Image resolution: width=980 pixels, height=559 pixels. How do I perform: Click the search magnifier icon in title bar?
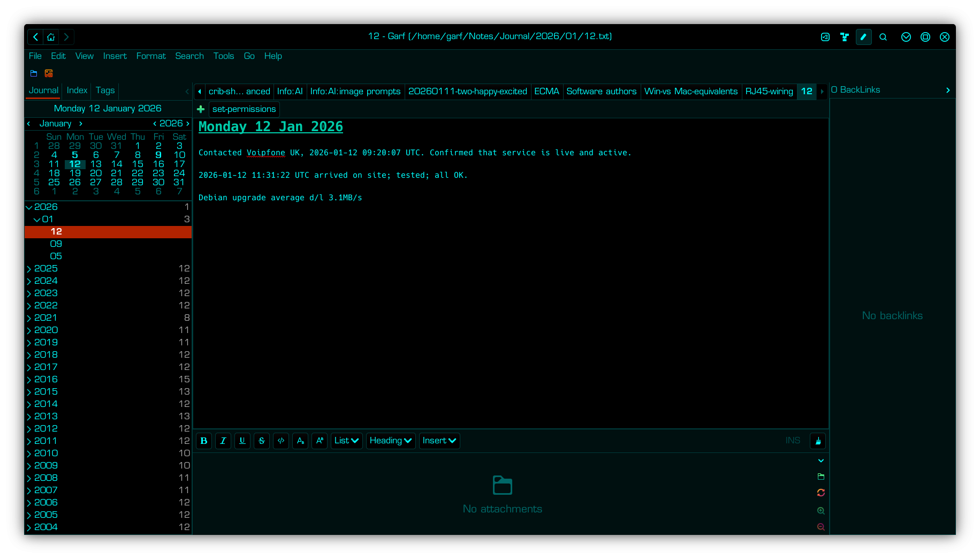tap(883, 37)
